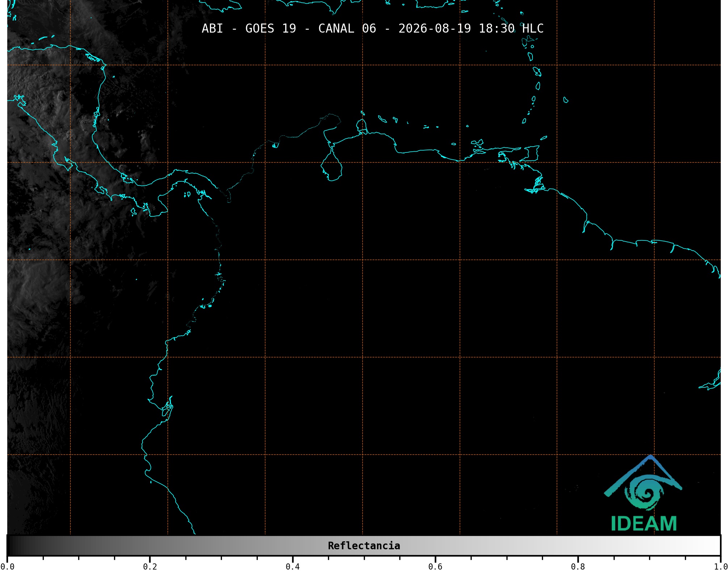Click the 0.8 tick label on colorbar

578,567
